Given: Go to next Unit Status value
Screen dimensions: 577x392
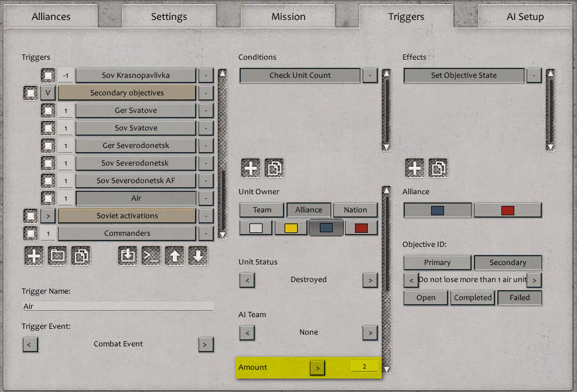Looking at the screenshot, I should [x=370, y=280].
